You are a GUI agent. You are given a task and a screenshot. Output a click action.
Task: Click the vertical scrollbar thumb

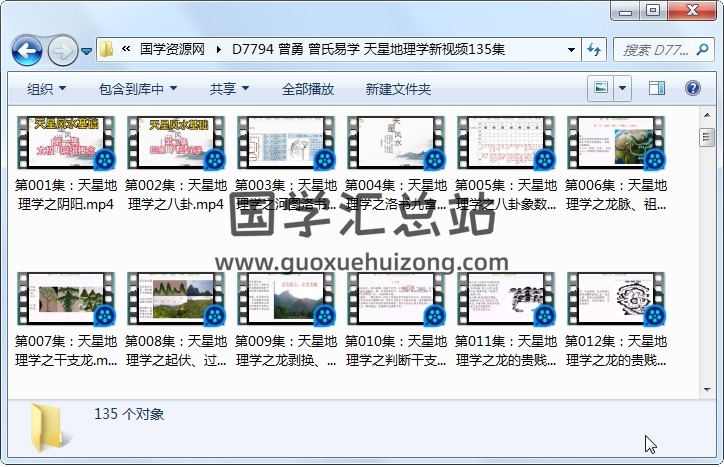(x=707, y=137)
